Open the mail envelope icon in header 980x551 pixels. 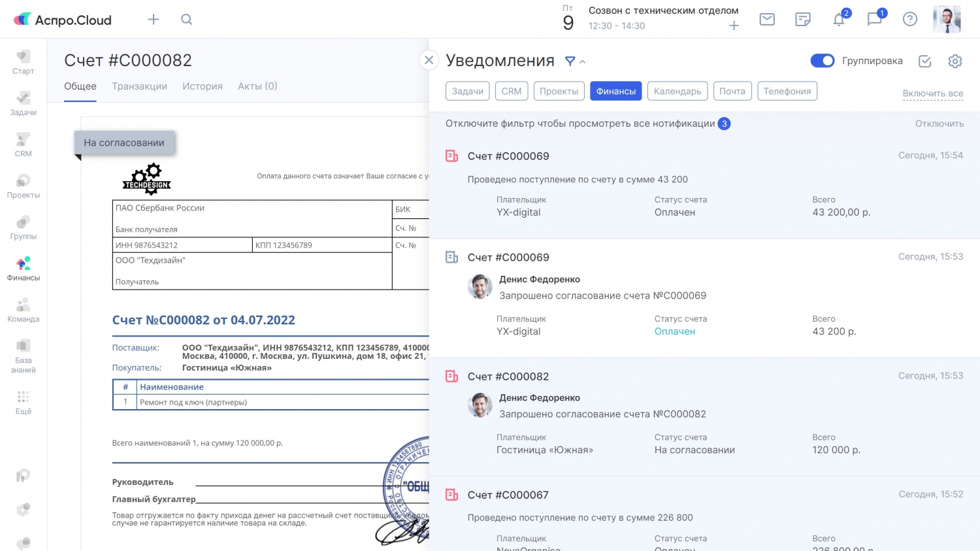(x=767, y=20)
